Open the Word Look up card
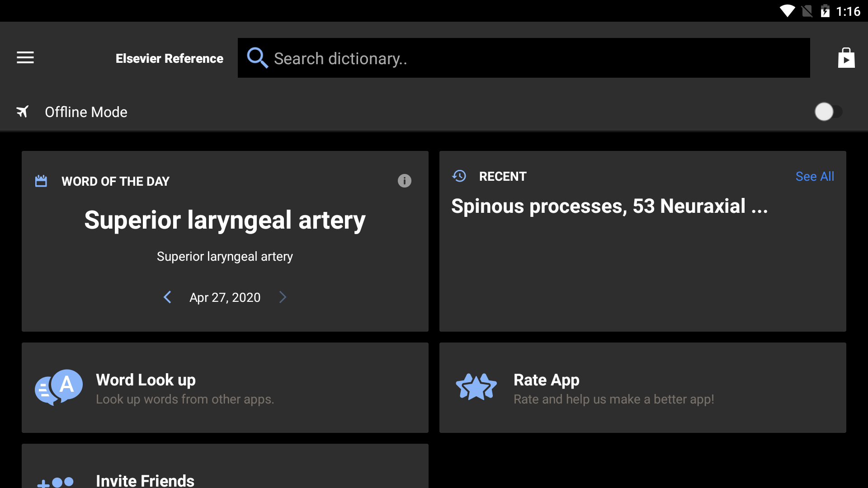 point(225,388)
